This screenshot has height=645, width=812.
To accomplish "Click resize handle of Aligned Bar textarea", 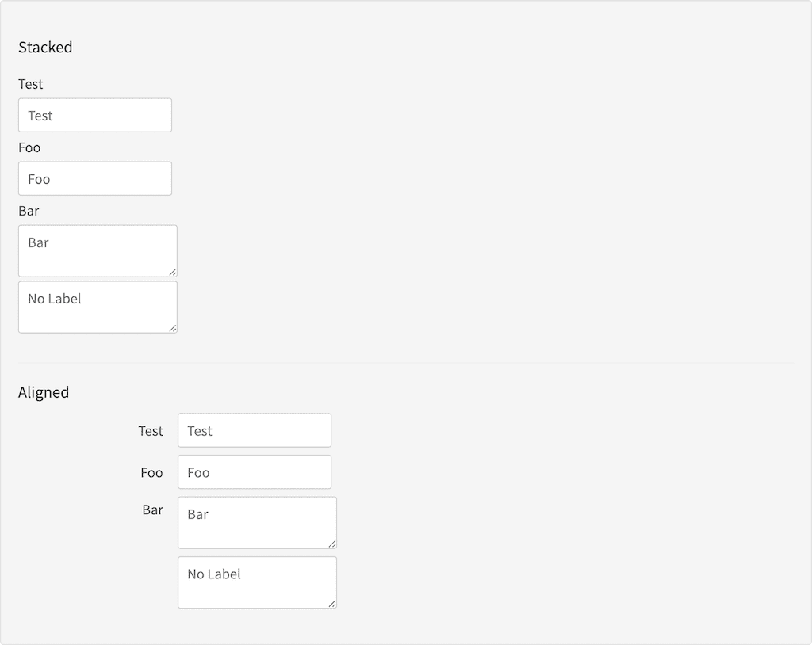I will pos(332,544).
